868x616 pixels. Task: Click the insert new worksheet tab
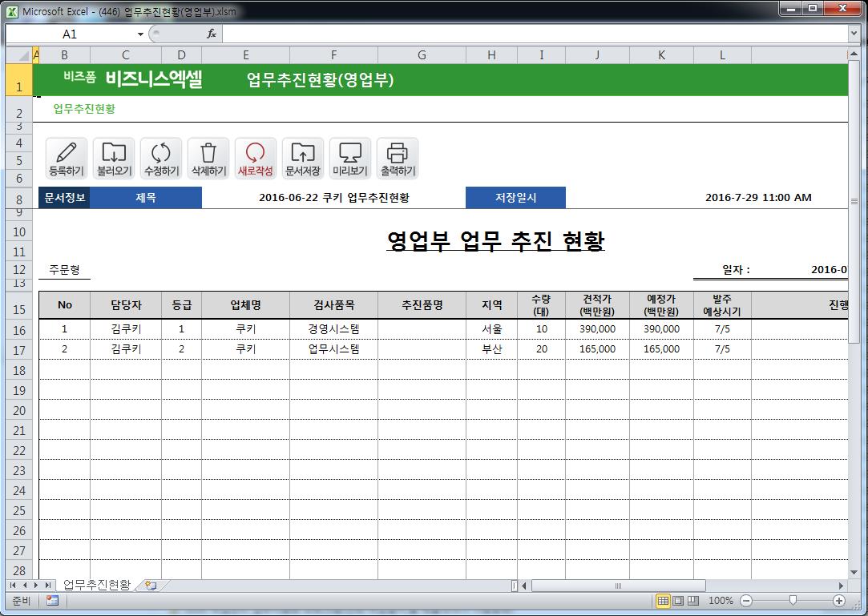coord(151,586)
